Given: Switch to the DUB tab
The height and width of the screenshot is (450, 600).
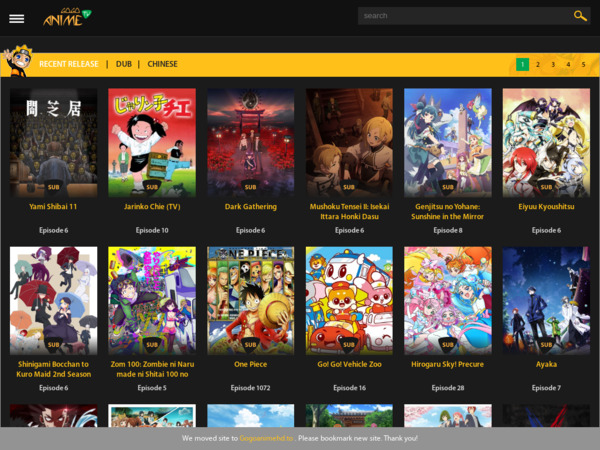Looking at the screenshot, I should (x=124, y=64).
